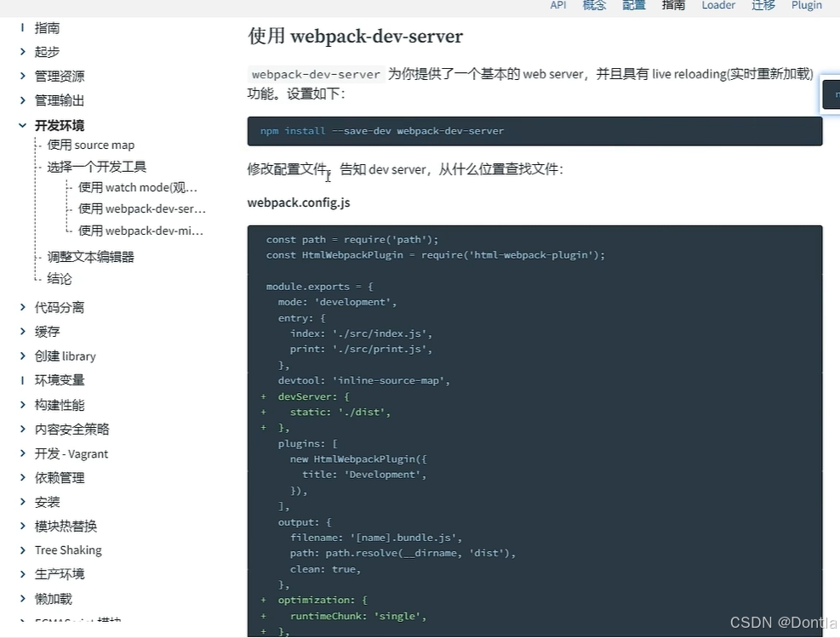Expand the 构建性能 section chevron

coord(22,404)
